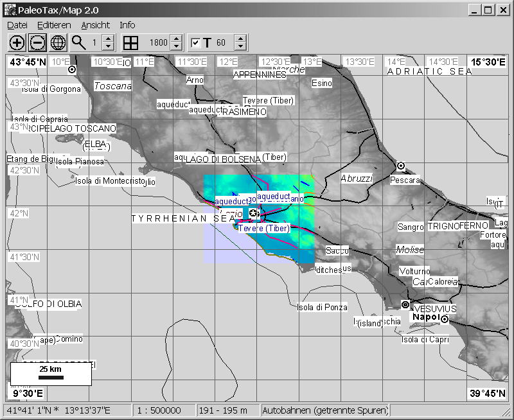Image resolution: width=514 pixels, height=420 pixels.
Task: Click the grid icon in toolbar
Action: point(130,43)
